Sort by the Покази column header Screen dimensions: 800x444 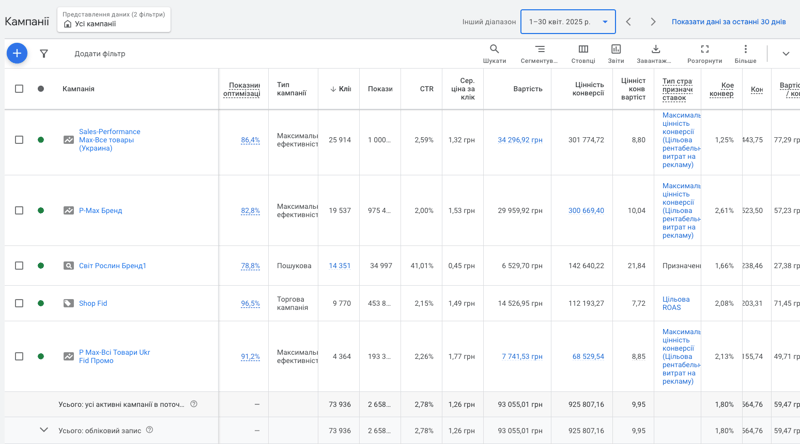tap(380, 89)
